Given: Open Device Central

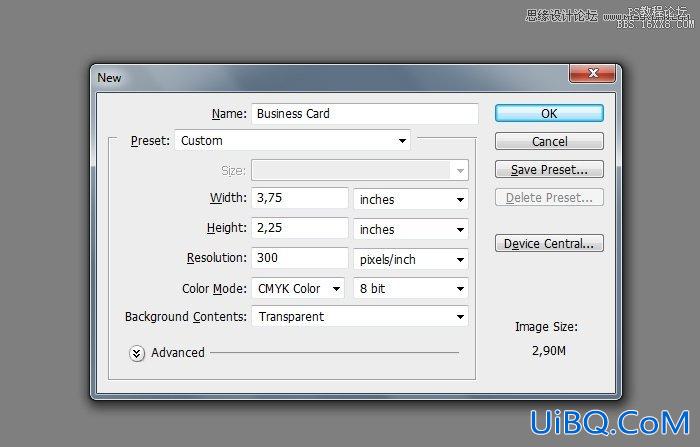Looking at the screenshot, I should [x=549, y=243].
